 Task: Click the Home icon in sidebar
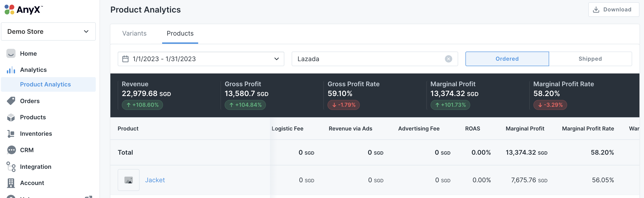pyautogui.click(x=11, y=54)
